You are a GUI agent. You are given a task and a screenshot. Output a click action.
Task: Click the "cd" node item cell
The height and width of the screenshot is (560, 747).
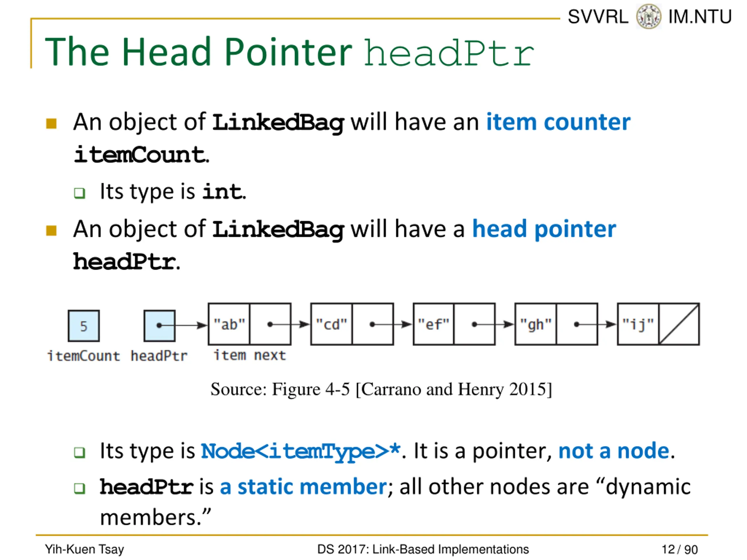click(x=331, y=324)
